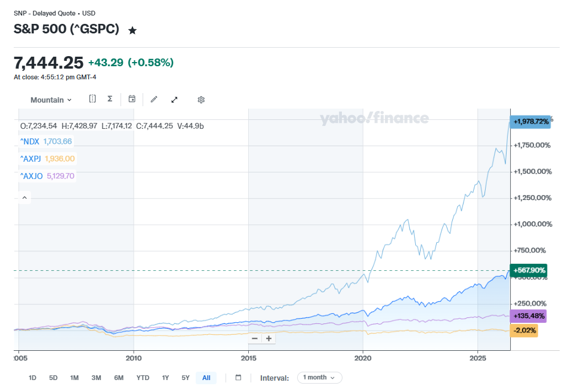Screen dimensions: 571x392
Task: Click the +1,500.00% axis label
Action: point(532,172)
